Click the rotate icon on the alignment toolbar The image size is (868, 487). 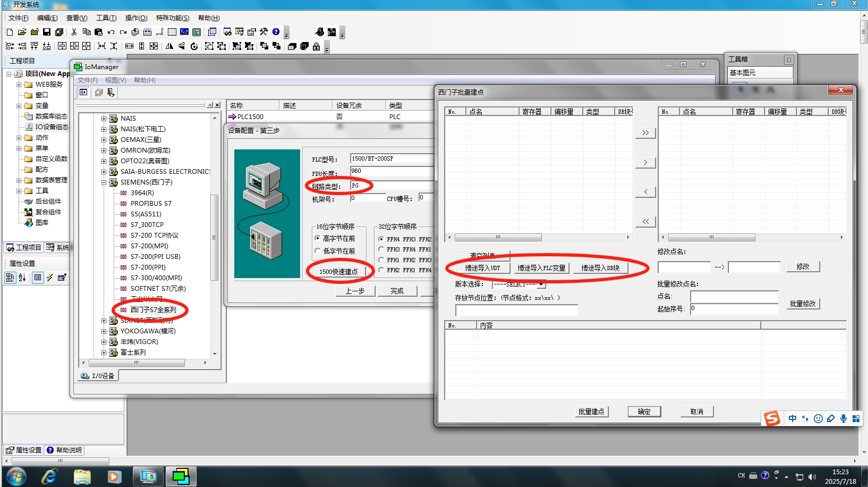(194, 46)
